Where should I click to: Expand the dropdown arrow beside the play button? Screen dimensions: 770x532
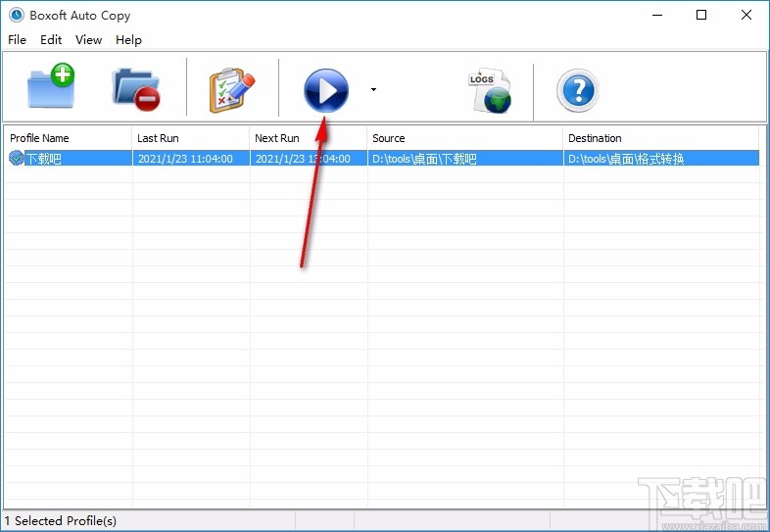[x=373, y=89]
